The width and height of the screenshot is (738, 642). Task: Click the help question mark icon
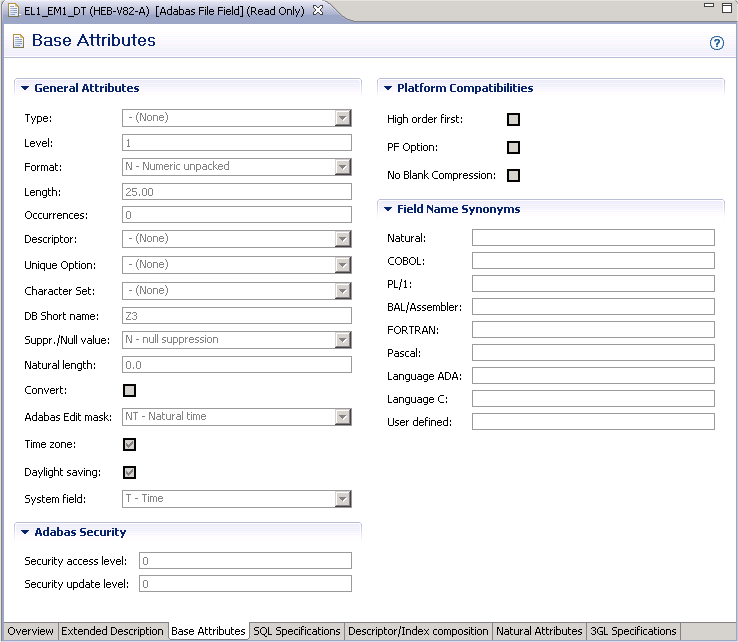[716, 43]
